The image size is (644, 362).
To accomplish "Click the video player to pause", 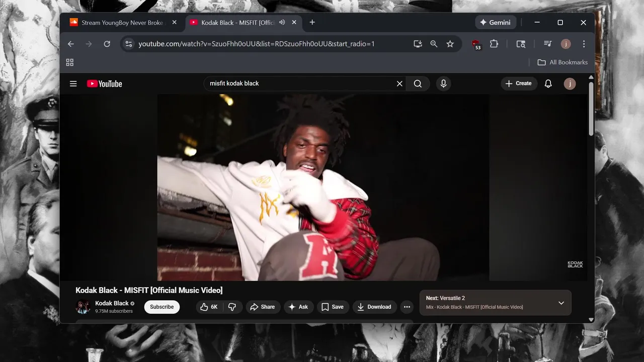I will pos(323,187).
